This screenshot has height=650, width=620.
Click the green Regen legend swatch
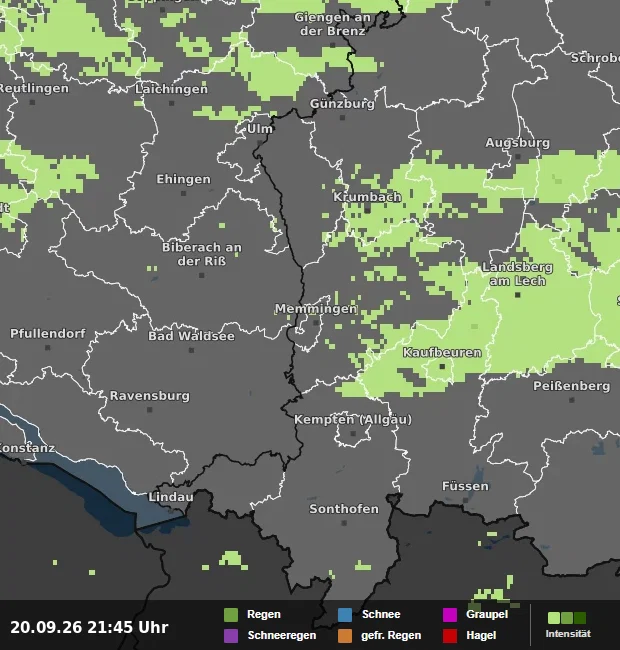pyautogui.click(x=231, y=615)
